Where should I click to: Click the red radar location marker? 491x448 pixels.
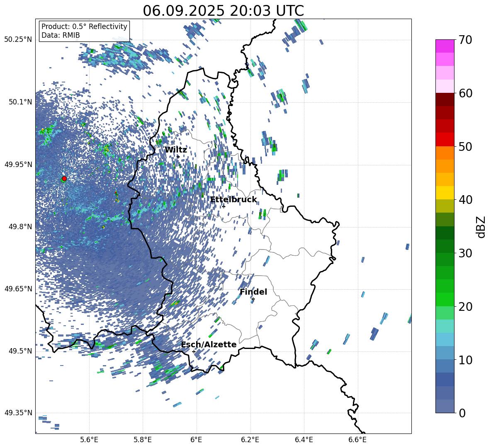(x=64, y=179)
